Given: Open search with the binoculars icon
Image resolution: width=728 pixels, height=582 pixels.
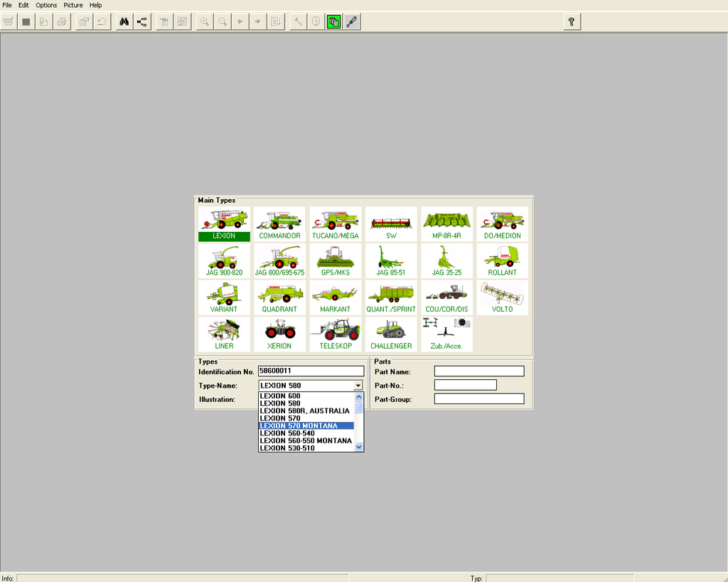Looking at the screenshot, I should [124, 22].
